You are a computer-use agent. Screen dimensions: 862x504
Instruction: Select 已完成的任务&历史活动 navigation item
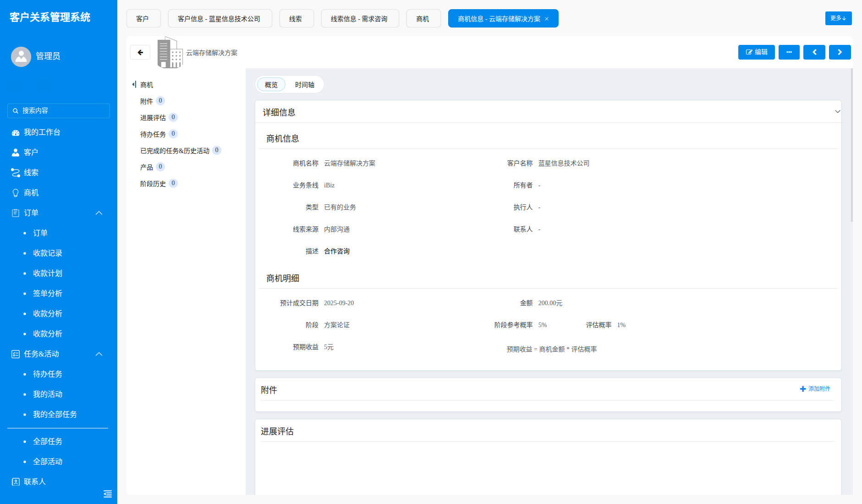175,151
